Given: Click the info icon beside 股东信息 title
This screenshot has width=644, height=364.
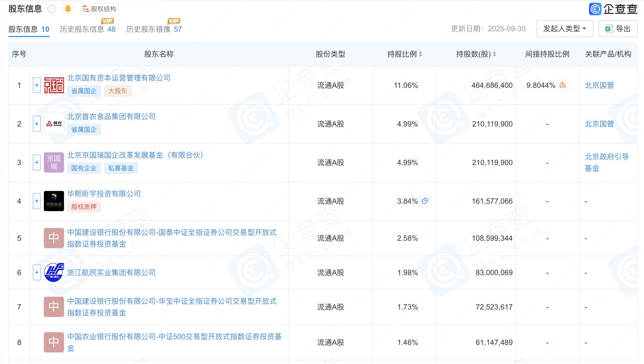Looking at the screenshot, I should pos(52,9).
